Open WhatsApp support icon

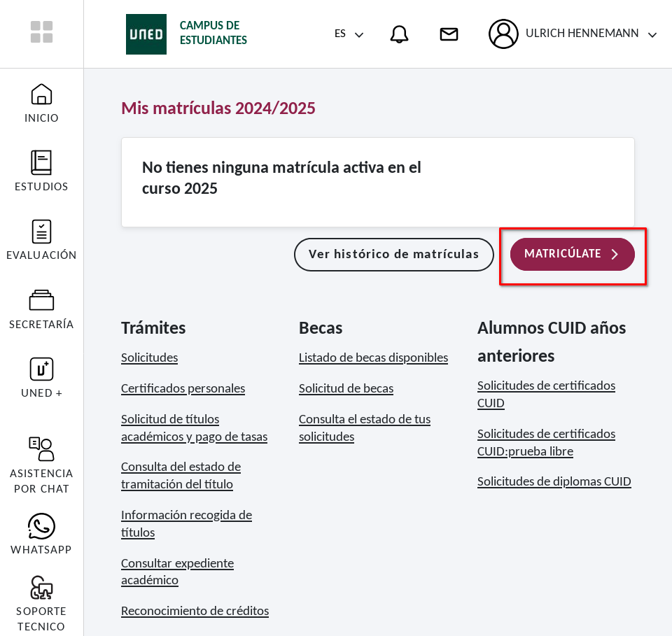coord(41,526)
